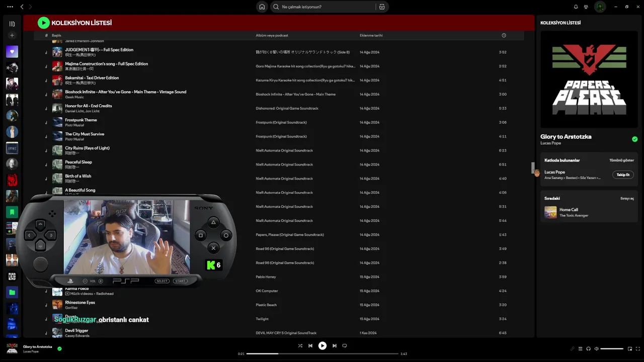Sort by the Başlık column header
Viewport: 644px width, 362px height.
pos(56,35)
